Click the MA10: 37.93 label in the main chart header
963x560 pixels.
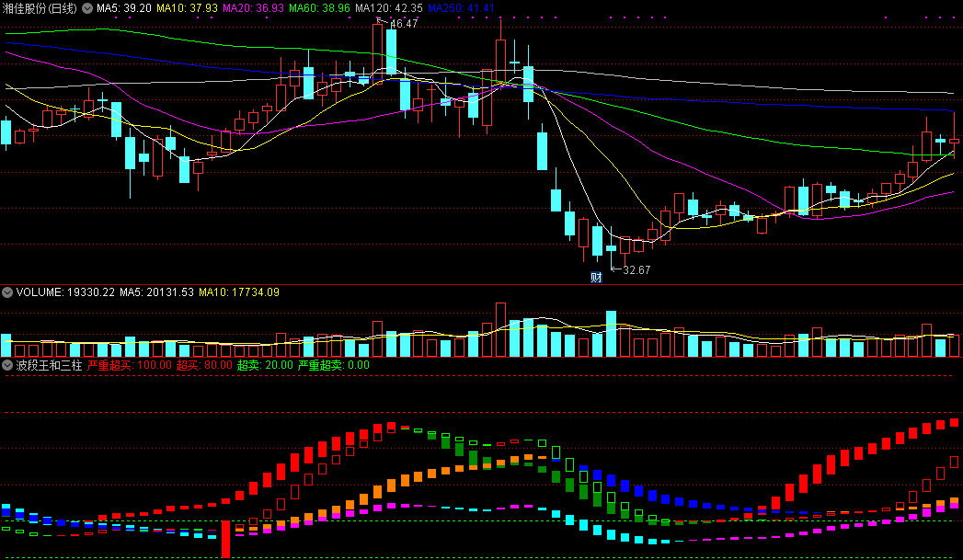tap(188, 8)
